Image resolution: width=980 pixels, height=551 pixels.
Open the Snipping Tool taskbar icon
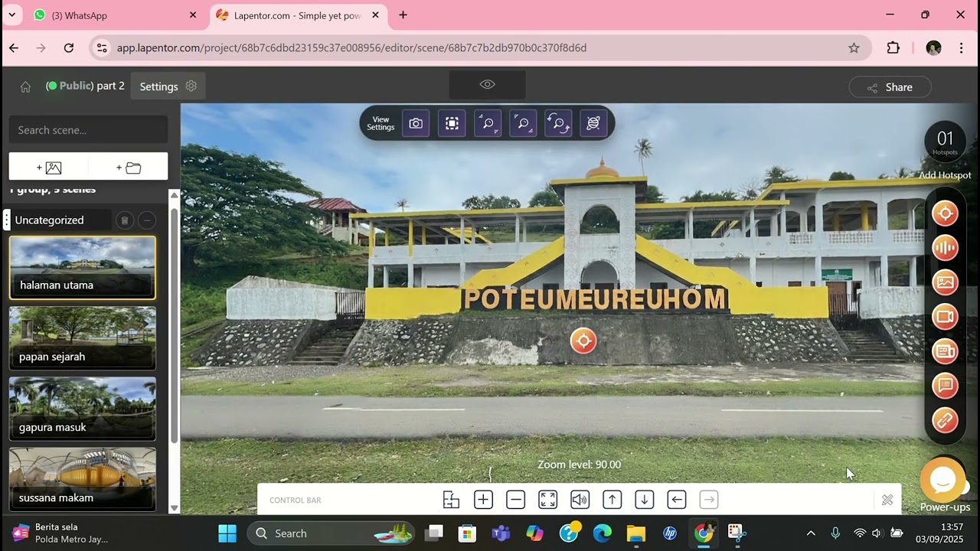(x=736, y=533)
